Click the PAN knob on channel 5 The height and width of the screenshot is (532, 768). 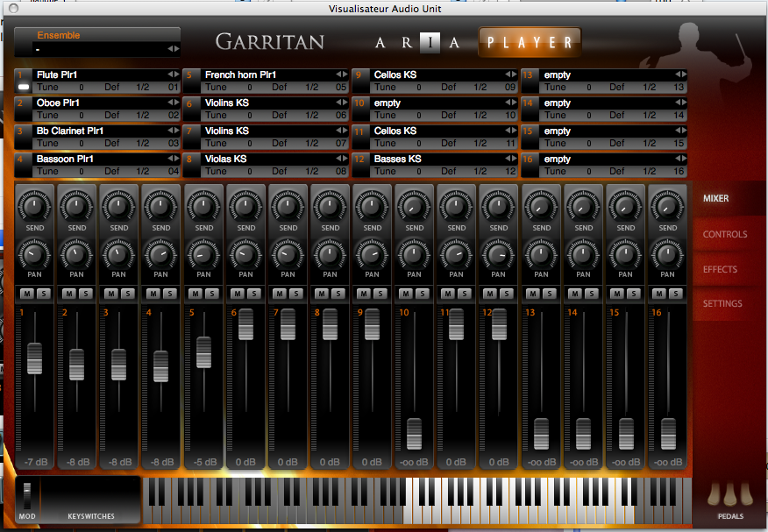(x=203, y=255)
